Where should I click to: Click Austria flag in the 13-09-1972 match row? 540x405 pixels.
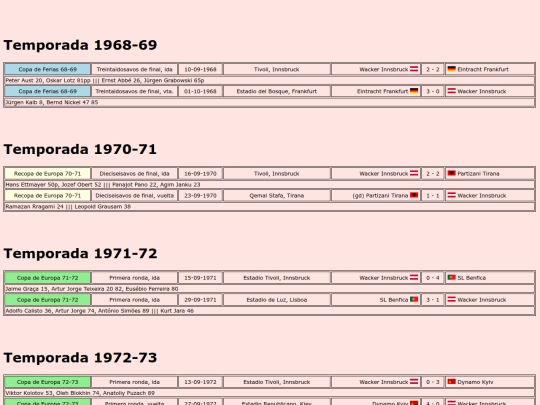coord(414,382)
